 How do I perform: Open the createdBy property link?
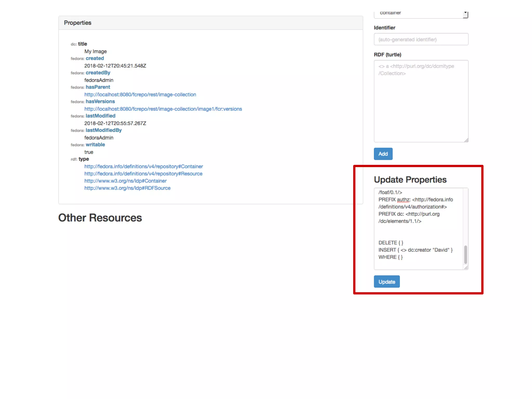tap(98, 73)
